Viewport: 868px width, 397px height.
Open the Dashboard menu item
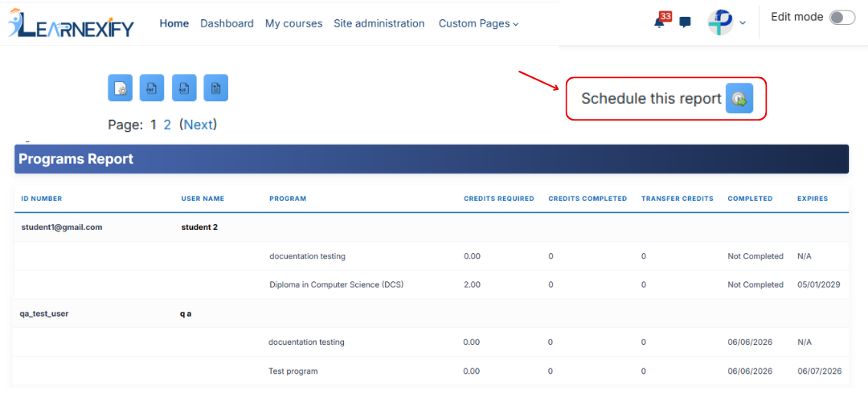(227, 23)
